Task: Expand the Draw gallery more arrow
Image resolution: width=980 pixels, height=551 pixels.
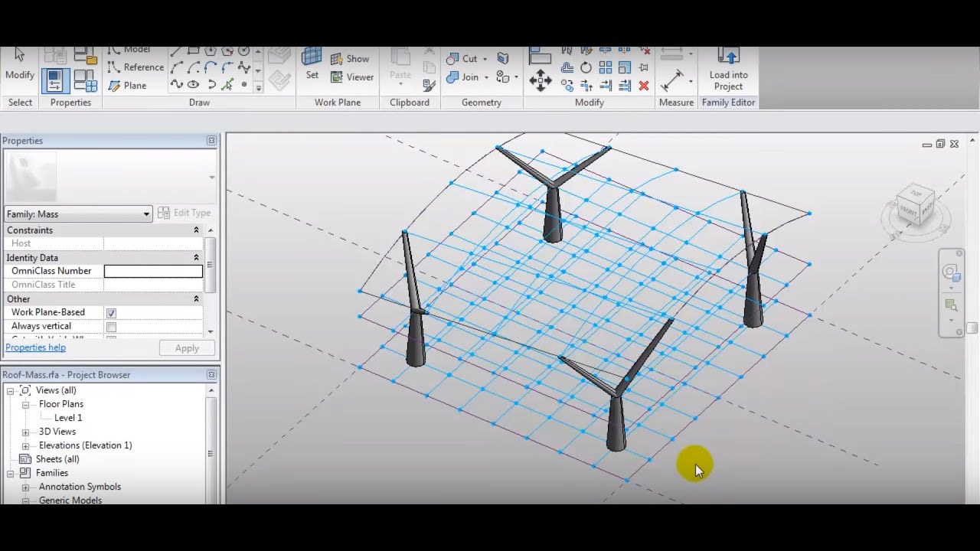Action: tap(258, 88)
